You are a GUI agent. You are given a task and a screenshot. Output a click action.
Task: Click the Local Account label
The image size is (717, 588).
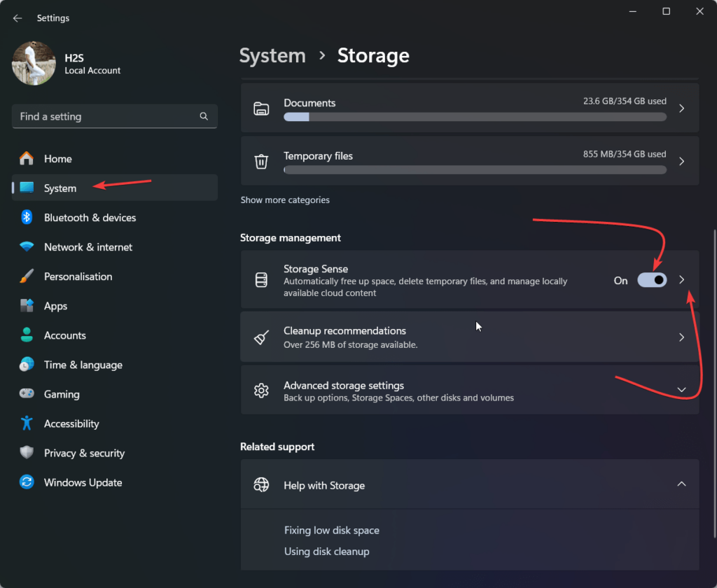coord(92,71)
